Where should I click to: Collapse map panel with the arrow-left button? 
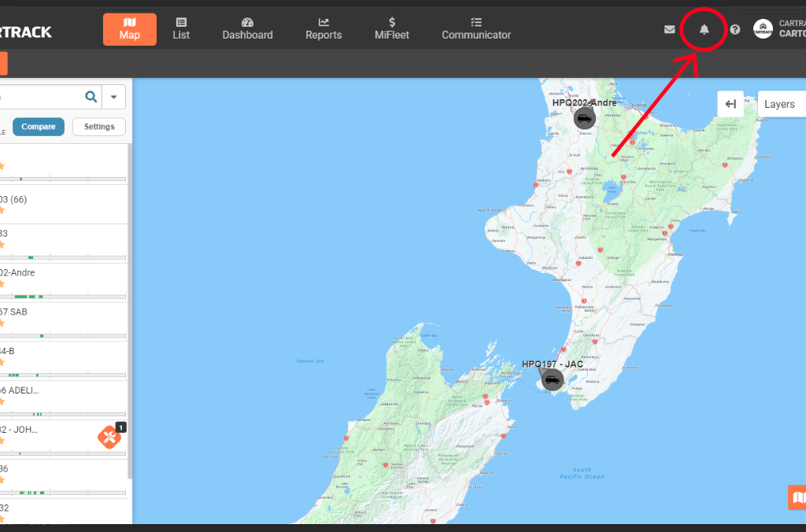(x=730, y=104)
